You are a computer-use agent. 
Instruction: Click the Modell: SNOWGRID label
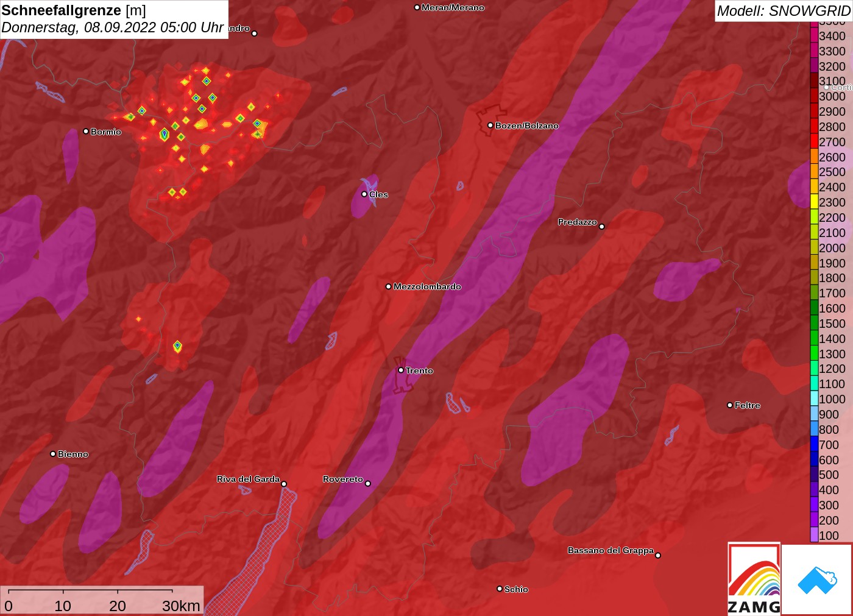pos(784,11)
